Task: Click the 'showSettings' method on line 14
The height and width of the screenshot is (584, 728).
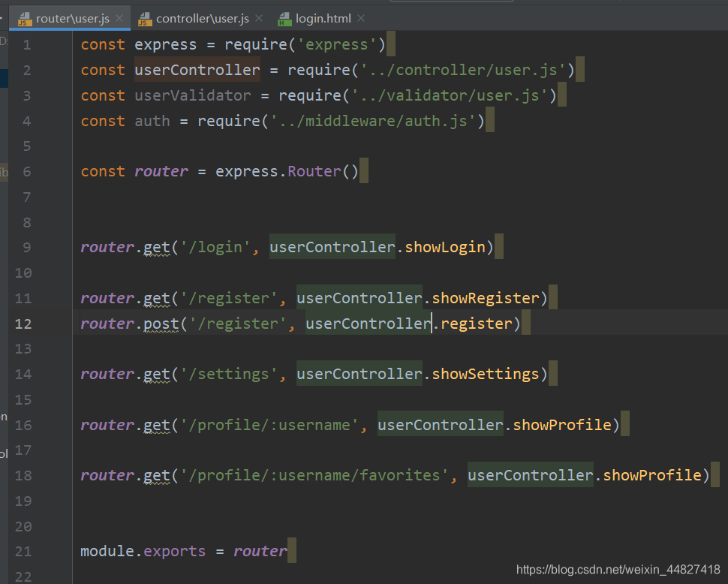Action: click(x=485, y=374)
